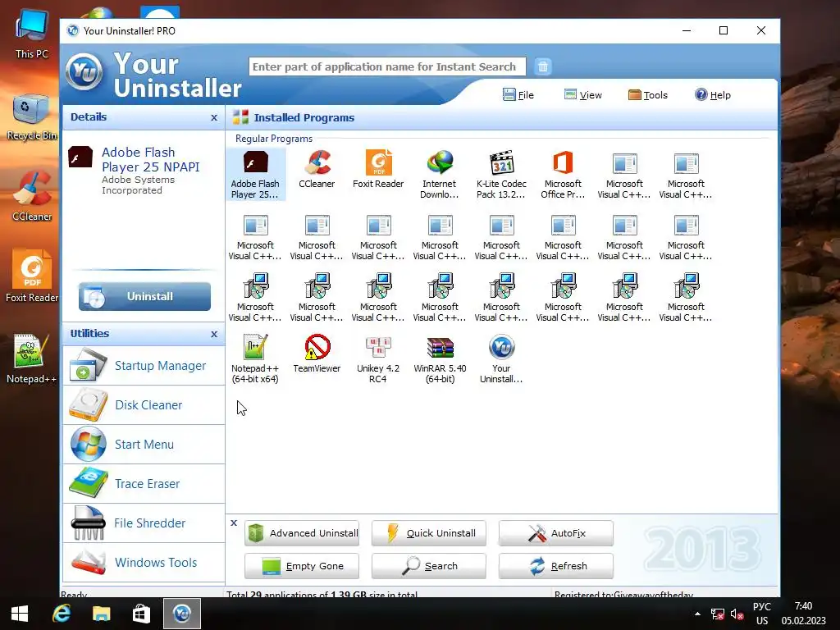
Task: Select Microsoft Office Professional program icon
Action: pos(563,175)
